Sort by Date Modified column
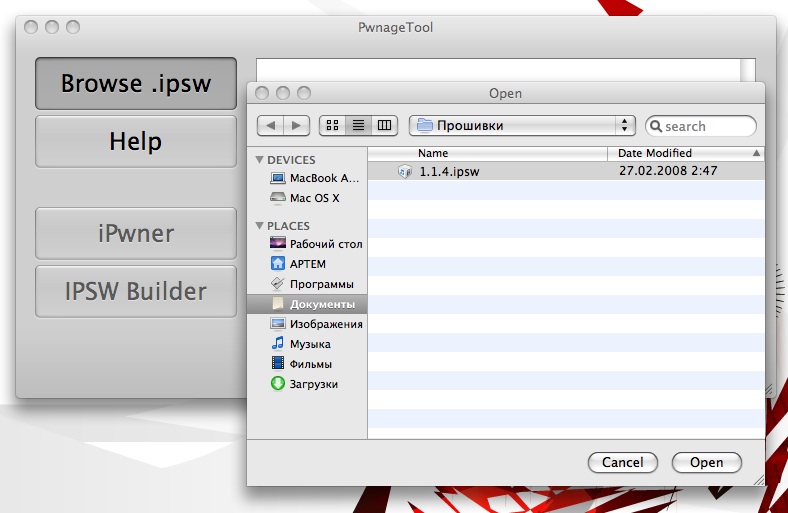 (x=686, y=153)
